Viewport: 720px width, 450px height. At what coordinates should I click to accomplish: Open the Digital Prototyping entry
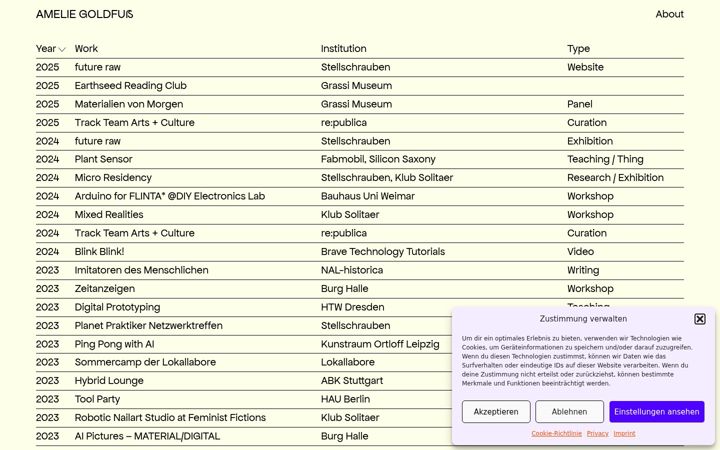click(x=117, y=307)
